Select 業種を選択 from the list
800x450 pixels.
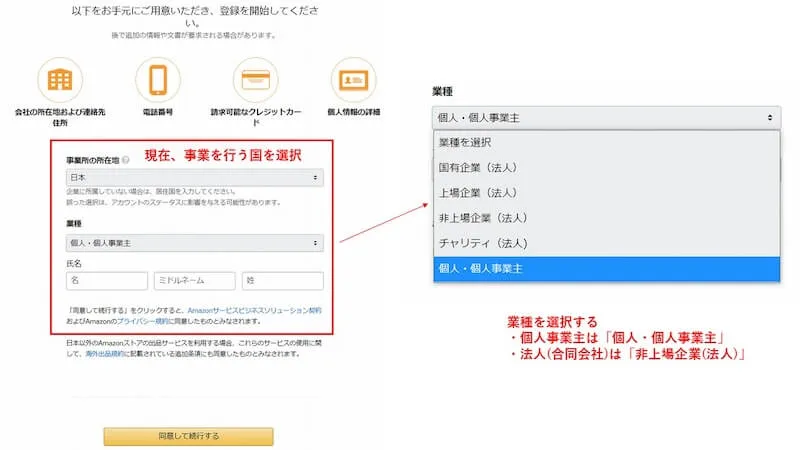[x=606, y=142]
